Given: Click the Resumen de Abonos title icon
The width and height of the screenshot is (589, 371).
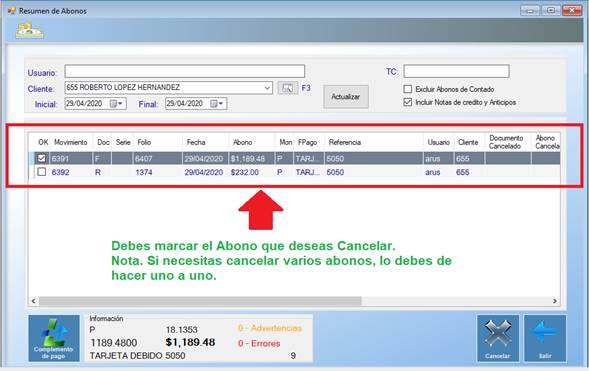Looking at the screenshot, I should tap(12, 11).
